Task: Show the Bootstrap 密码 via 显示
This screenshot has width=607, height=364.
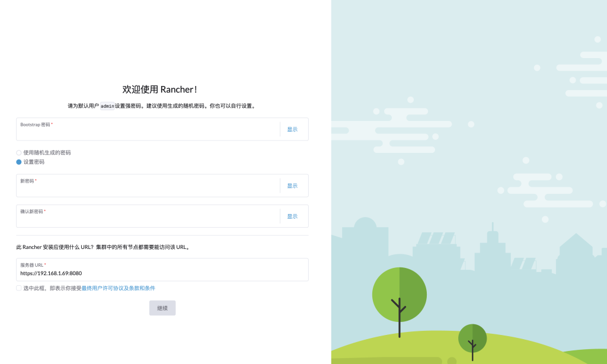Action: click(x=292, y=129)
